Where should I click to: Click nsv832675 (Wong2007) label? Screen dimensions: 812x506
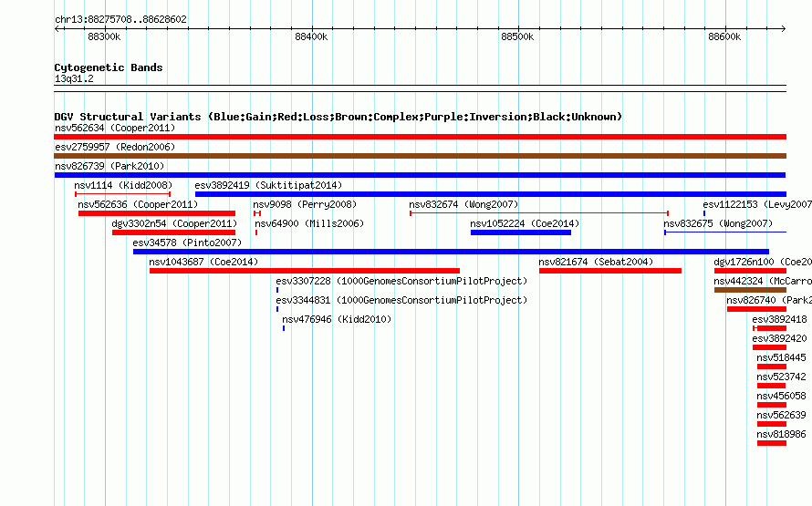(718, 223)
